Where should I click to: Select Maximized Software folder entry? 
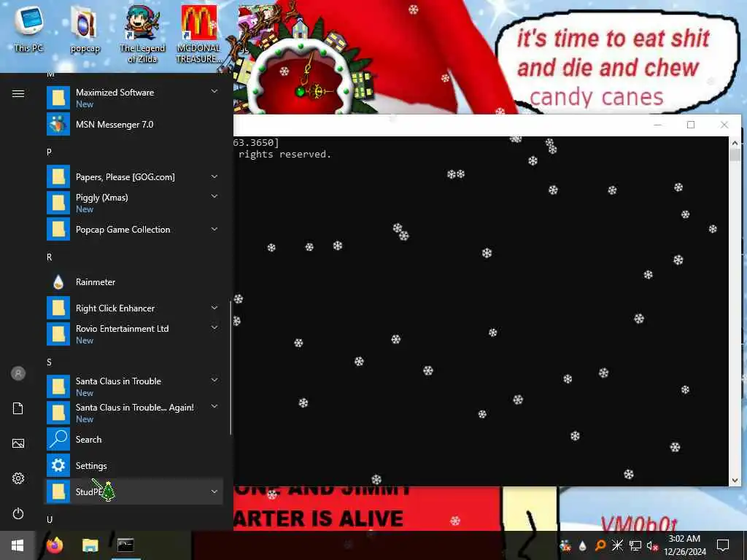pyautogui.click(x=134, y=98)
